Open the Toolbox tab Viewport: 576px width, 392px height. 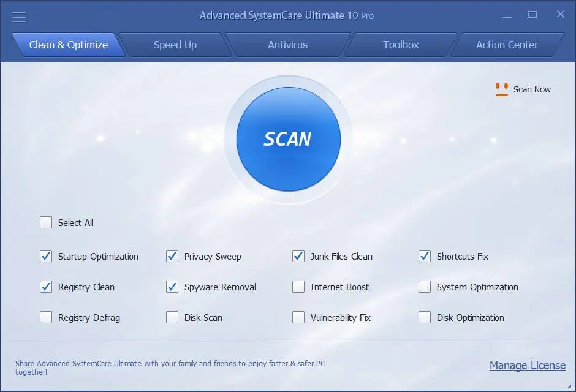(x=401, y=45)
